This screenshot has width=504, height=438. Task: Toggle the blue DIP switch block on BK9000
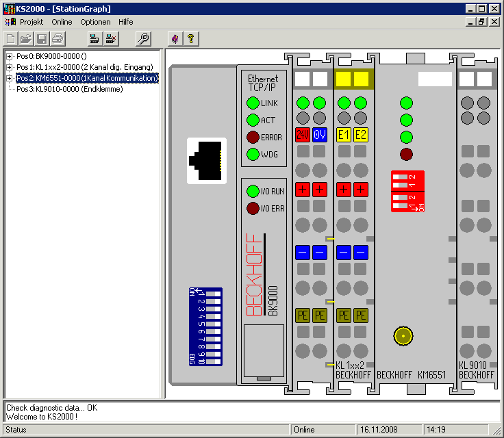[205, 327]
